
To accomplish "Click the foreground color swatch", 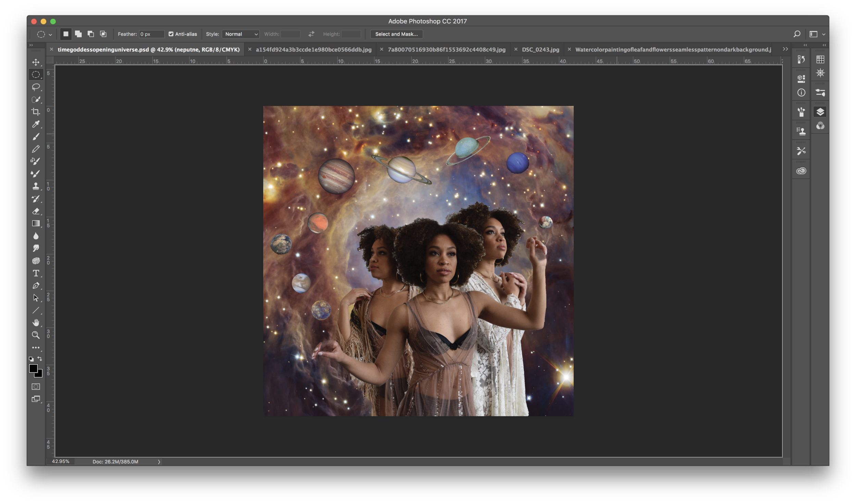I will [x=33, y=369].
